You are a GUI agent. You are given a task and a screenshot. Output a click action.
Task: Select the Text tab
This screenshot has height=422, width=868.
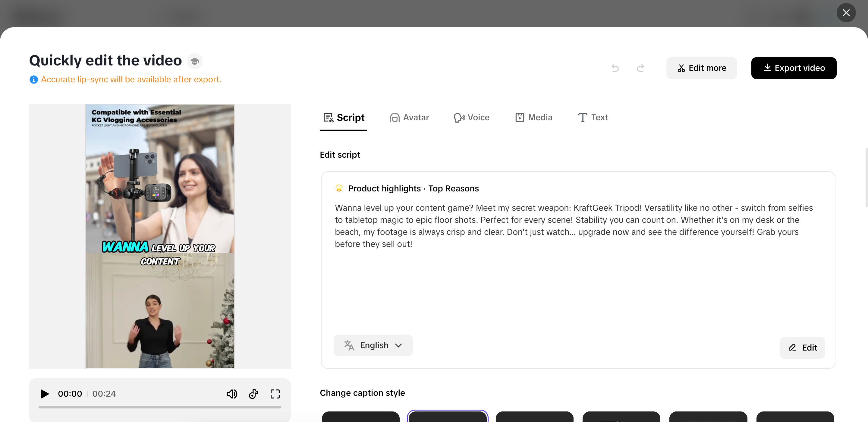click(593, 117)
